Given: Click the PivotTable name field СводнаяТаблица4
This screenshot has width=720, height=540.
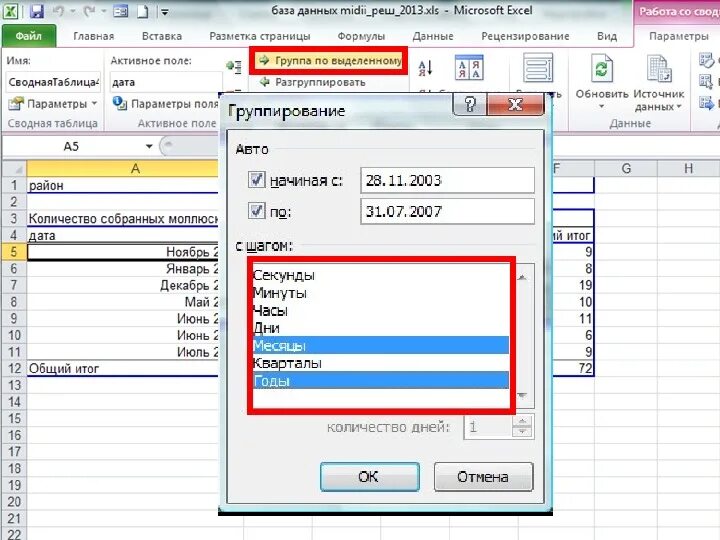Looking at the screenshot, I should (x=53, y=82).
